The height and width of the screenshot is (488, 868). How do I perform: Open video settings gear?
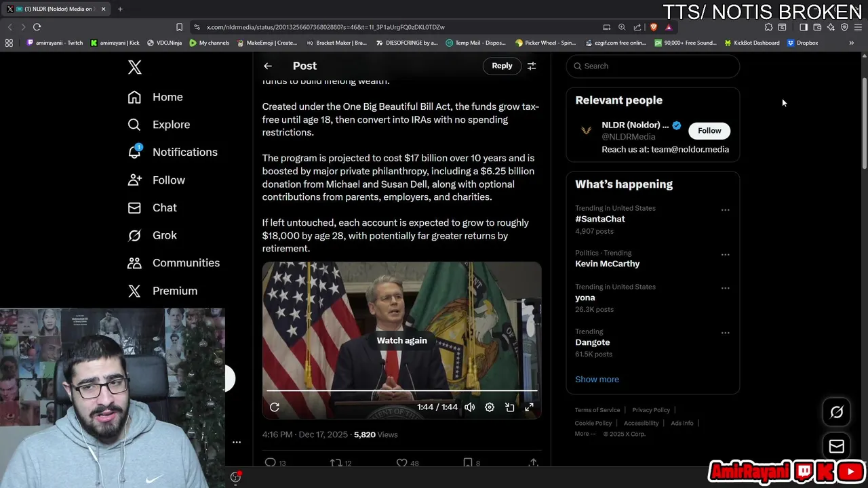490,407
